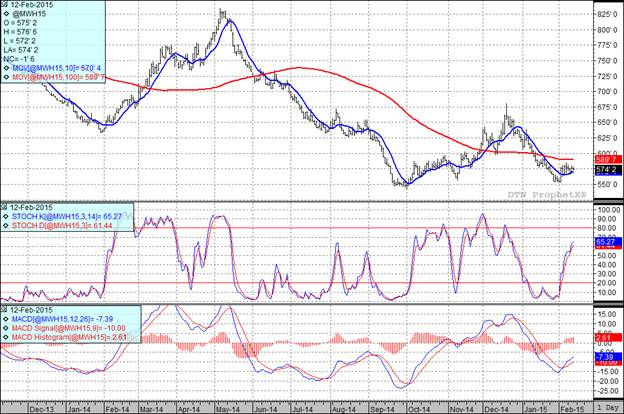Click the @MWH15 symbol label
This screenshot has width=624, height=414.
[x=29, y=14]
